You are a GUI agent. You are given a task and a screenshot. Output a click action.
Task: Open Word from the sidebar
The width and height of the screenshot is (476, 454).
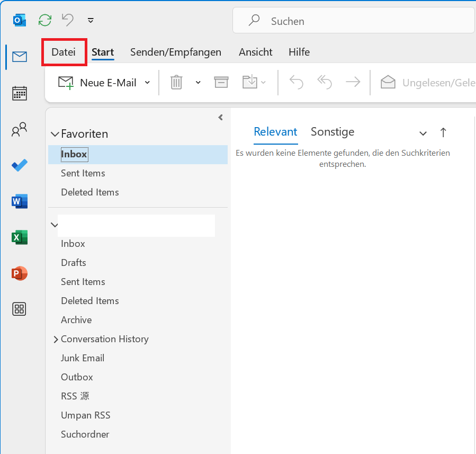pyautogui.click(x=20, y=201)
